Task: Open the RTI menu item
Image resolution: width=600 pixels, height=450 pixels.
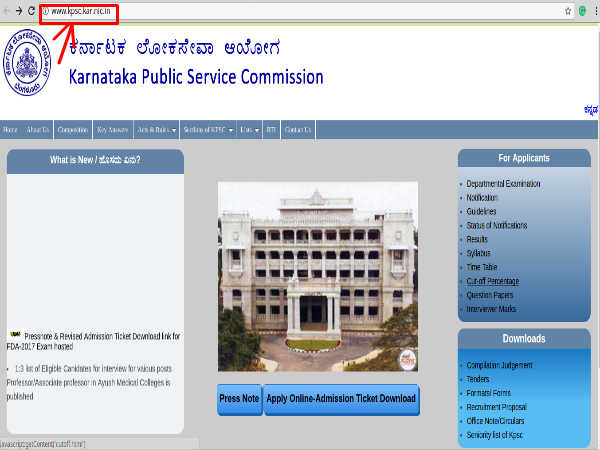Action: [x=271, y=130]
